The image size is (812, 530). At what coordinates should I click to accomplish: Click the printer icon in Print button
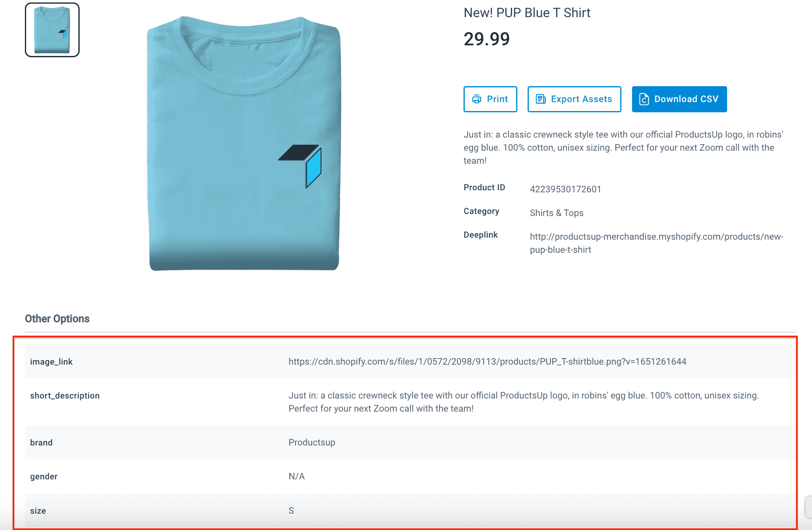477,99
